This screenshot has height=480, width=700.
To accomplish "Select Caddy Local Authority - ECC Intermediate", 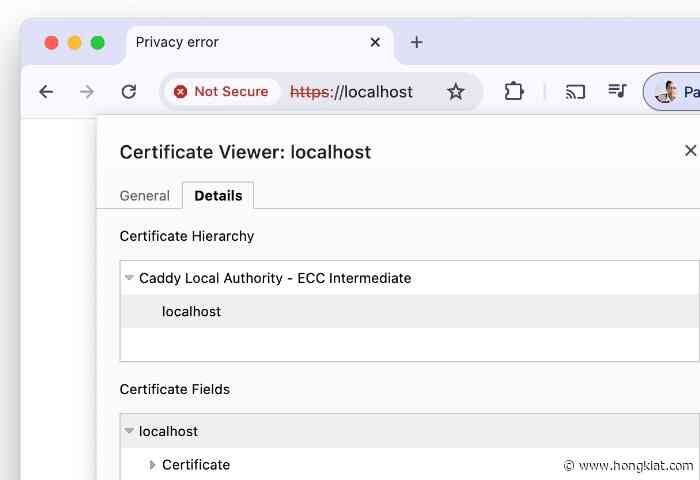I will (x=275, y=278).
